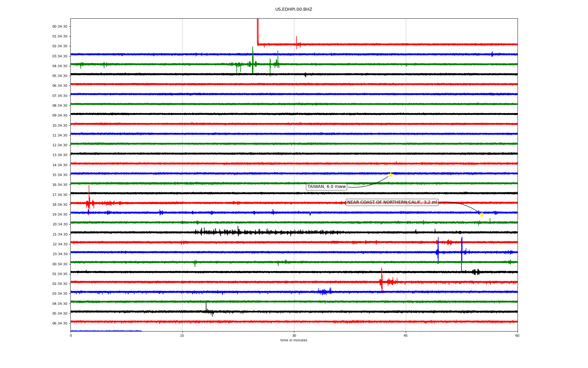Click the plot title US.EDHPI.00.BHZ

(x=294, y=10)
